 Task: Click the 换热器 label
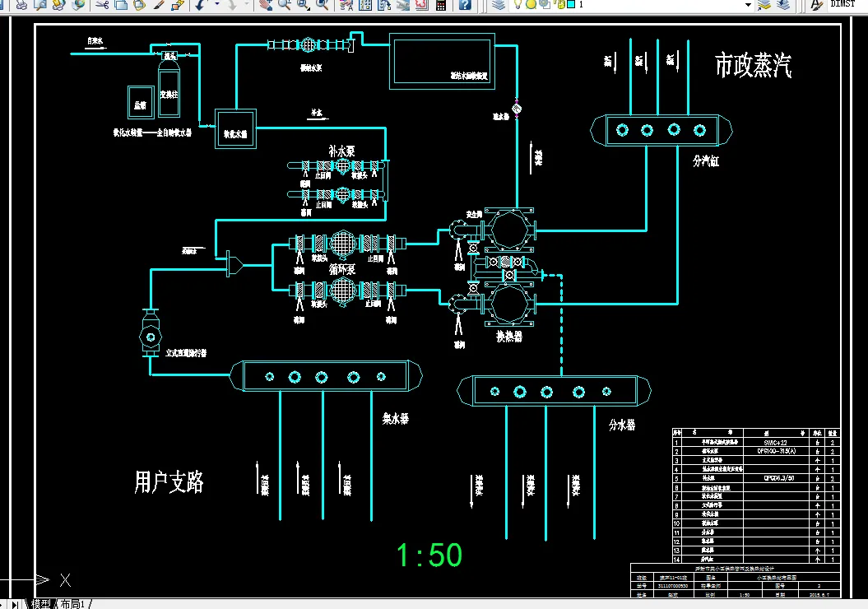coord(508,336)
